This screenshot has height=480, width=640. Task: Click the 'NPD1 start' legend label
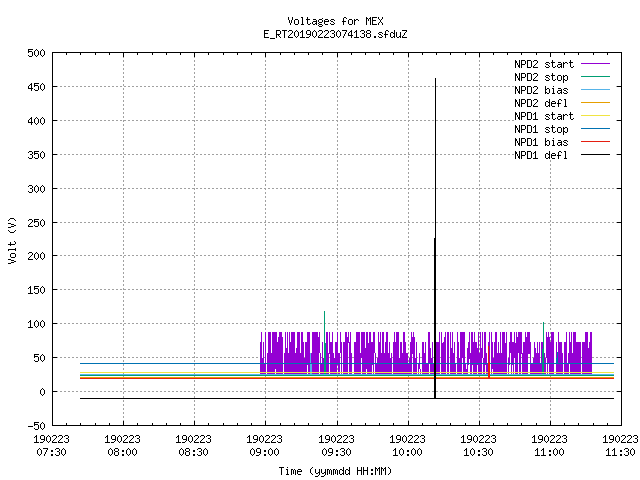(544, 116)
